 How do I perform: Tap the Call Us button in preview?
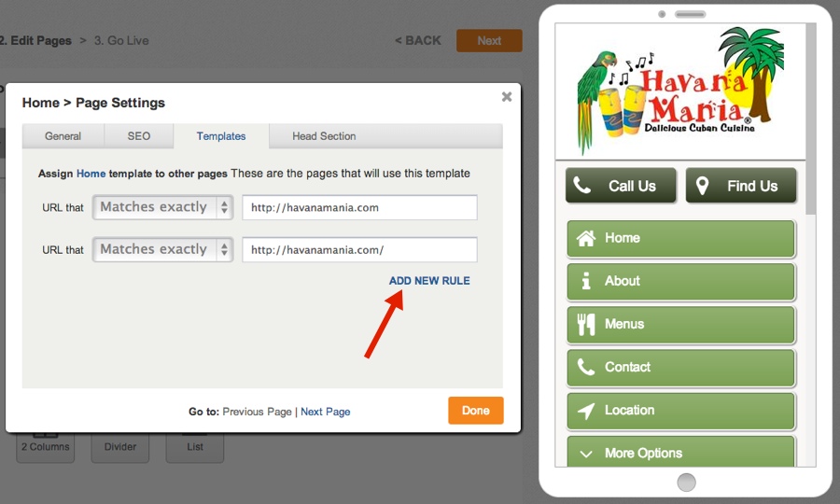[x=621, y=186]
